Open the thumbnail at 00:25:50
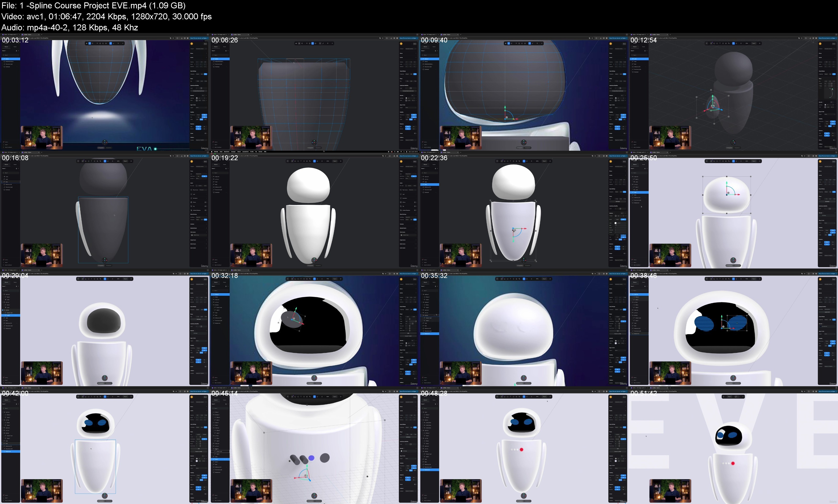Viewport: 838px width, 504px height. click(733, 210)
